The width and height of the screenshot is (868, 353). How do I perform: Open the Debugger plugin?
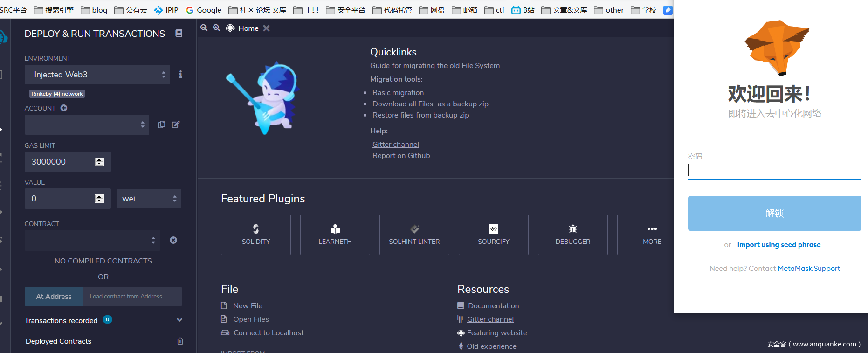point(572,235)
